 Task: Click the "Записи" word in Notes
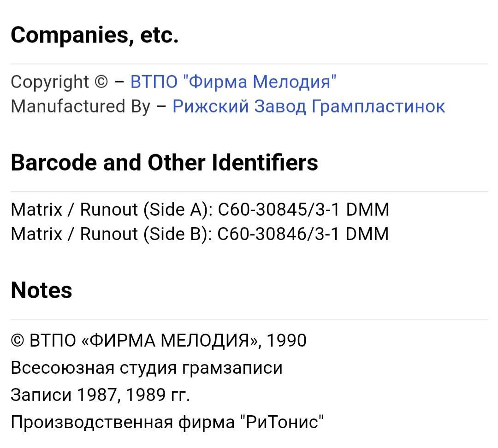click(x=41, y=395)
